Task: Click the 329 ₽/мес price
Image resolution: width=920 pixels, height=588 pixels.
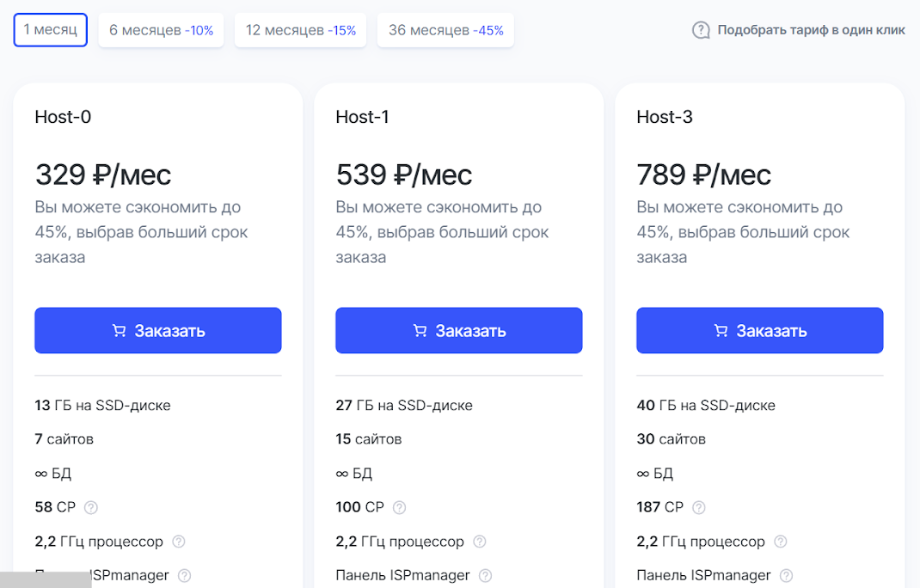Action: click(103, 175)
